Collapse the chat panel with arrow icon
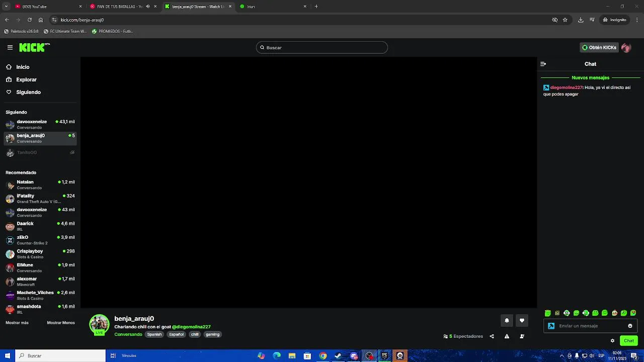Screen dimensions: 644x362 543,64
